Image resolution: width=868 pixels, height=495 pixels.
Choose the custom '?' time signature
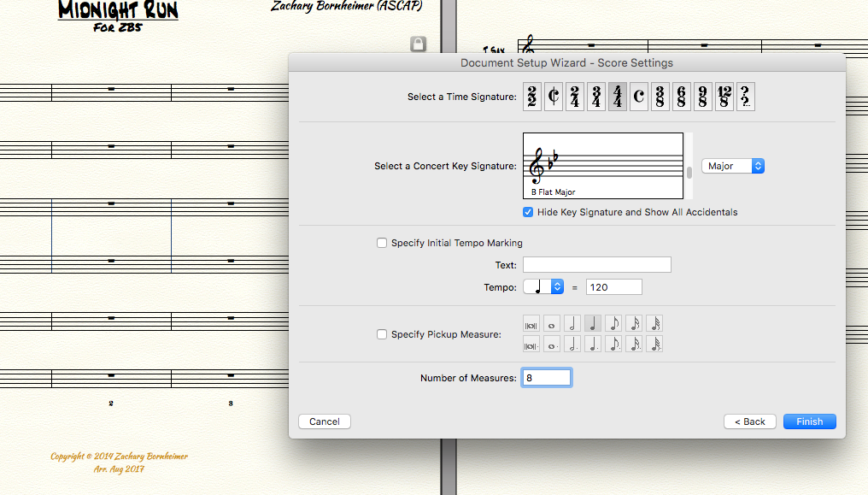pyautogui.click(x=746, y=97)
